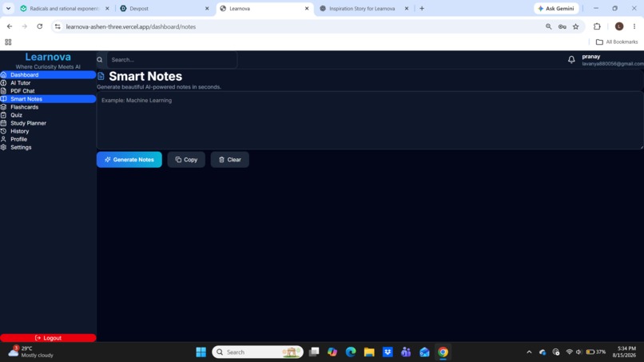Click the Quiz icon

pyautogui.click(x=4, y=115)
